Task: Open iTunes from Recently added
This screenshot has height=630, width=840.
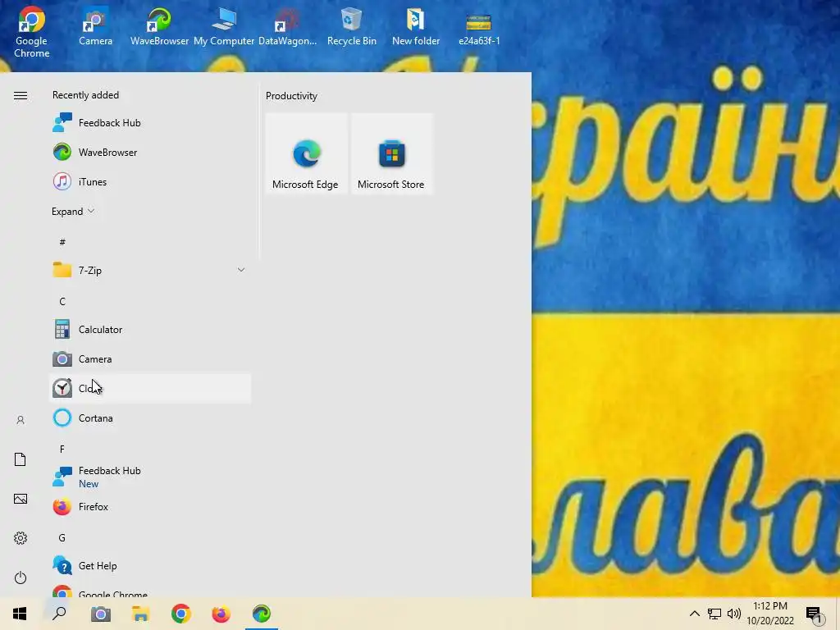Action: (x=150, y=181)
